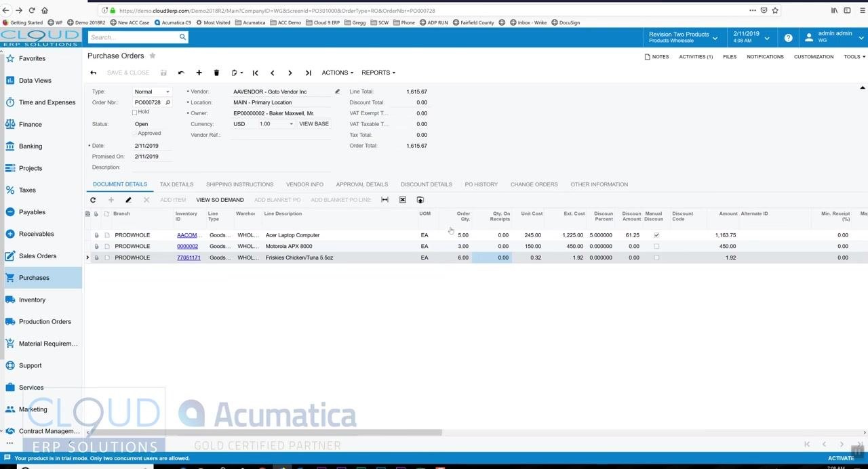
Task: Add a new purchase order with plus icon
Action: pos(199,73)
